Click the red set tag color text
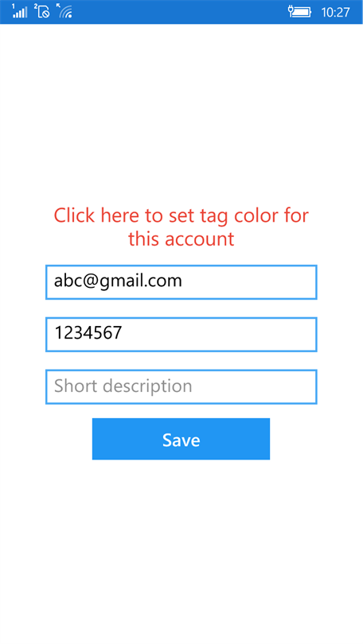Image resolution: width=363 pixels, height=644 pixels. tap(181, 227)
